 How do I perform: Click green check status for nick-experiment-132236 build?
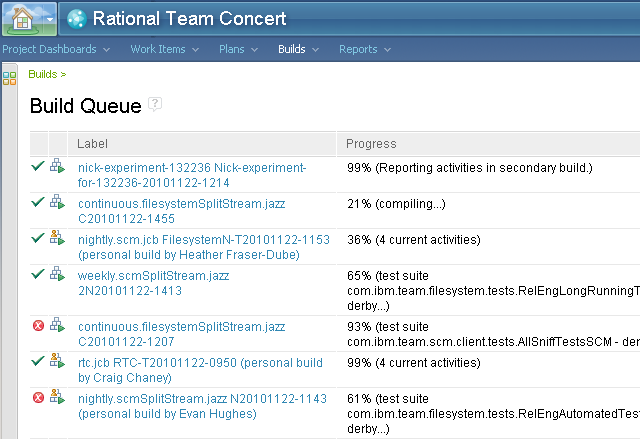click(x=38, y=166)
